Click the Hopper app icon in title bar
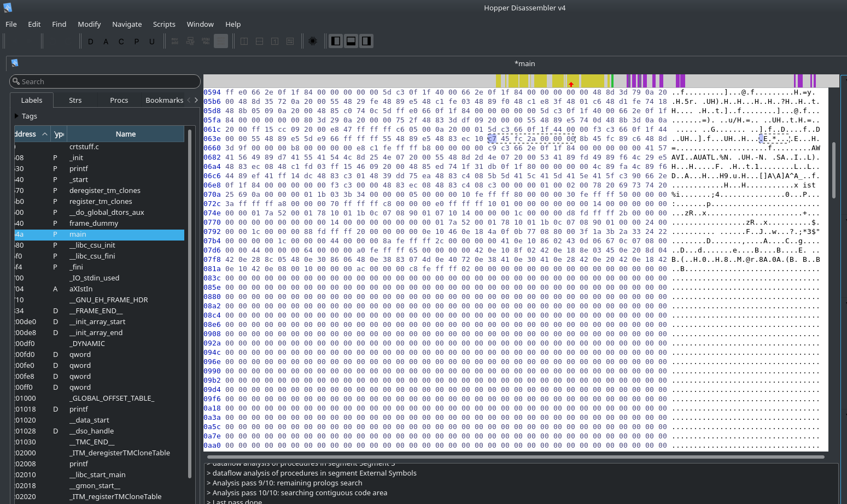847x504 pixels. (8, 8)
